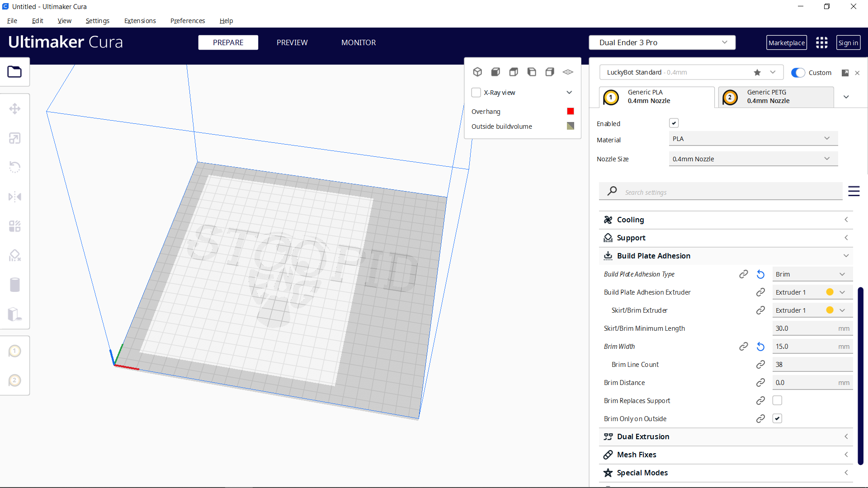868x488 pixels.
Task: Select the Generic PETG extruder 2 tab
Action: tap(776, 97)
